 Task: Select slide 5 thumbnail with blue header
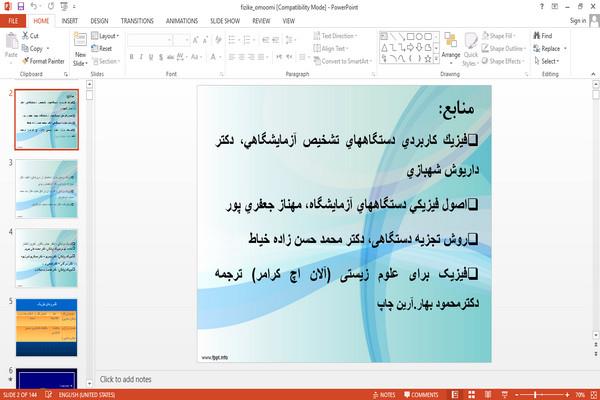(x=46, y=327)
